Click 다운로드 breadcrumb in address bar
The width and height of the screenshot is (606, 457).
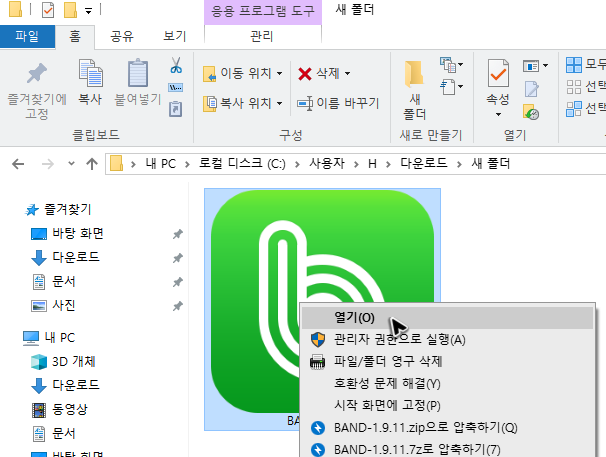tap(424, 164)
